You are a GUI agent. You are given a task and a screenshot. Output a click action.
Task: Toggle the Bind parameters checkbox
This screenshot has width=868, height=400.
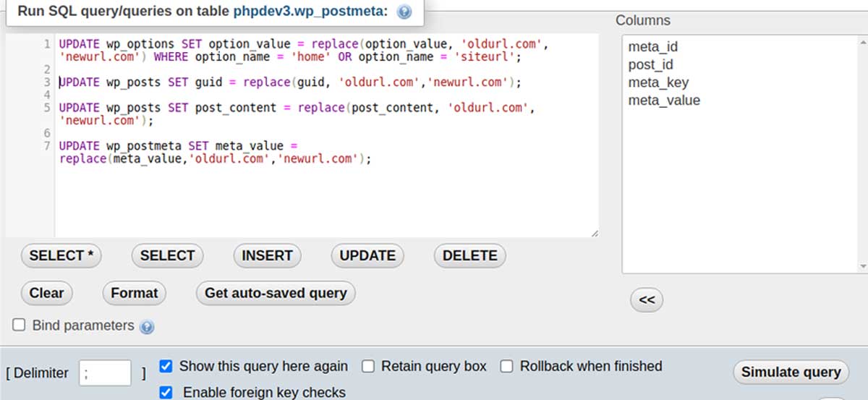20,325
